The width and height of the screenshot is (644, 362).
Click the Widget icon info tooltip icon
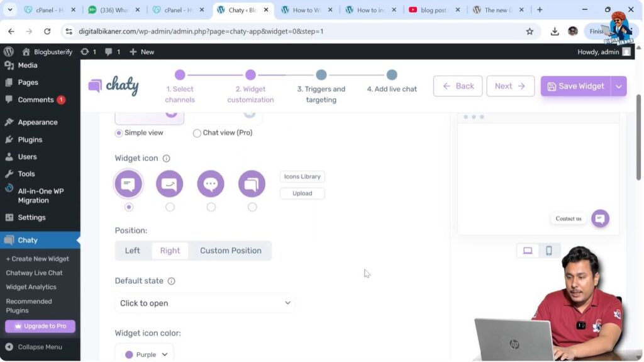tap(166, 159)
